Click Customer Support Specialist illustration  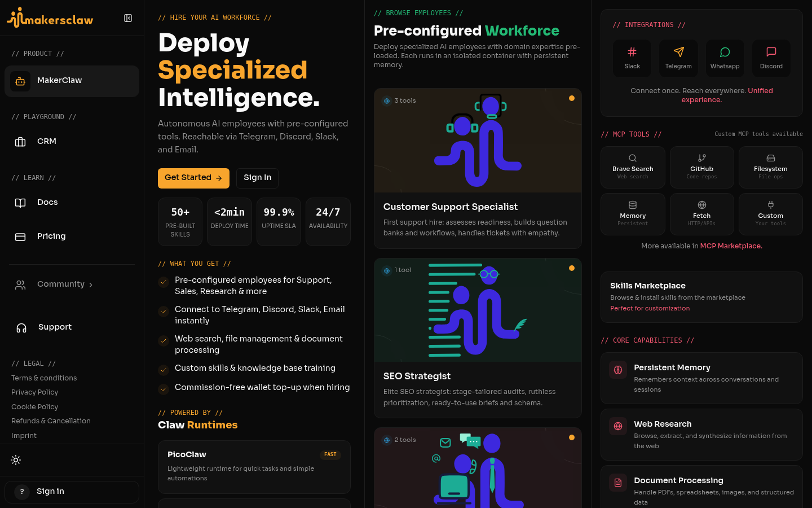[478, 141]
